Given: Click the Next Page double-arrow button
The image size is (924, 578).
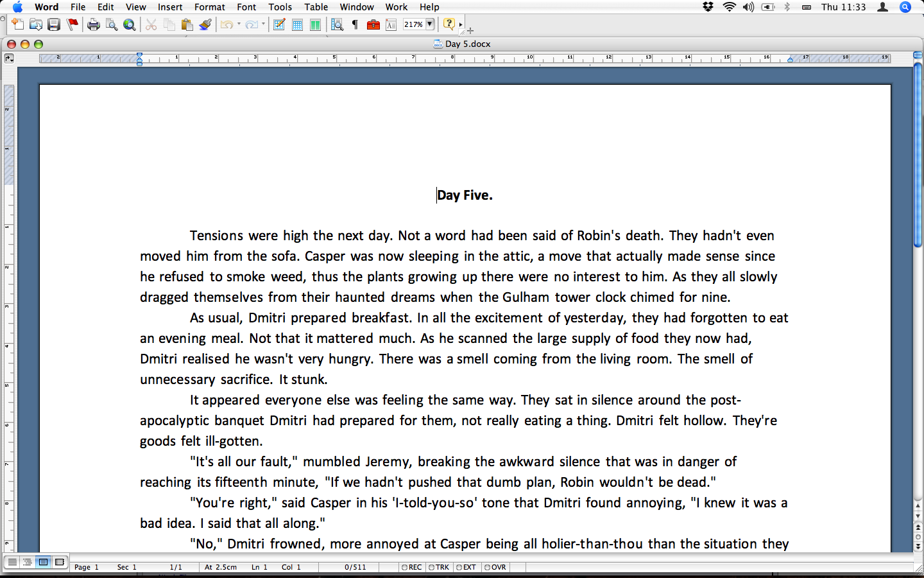Looking at the screenshot, I should tap(918, 547).
